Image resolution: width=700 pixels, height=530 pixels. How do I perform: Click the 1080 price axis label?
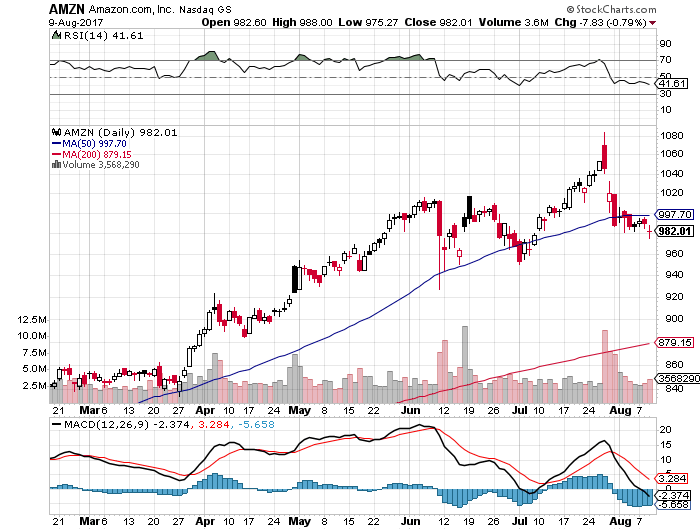672,136
